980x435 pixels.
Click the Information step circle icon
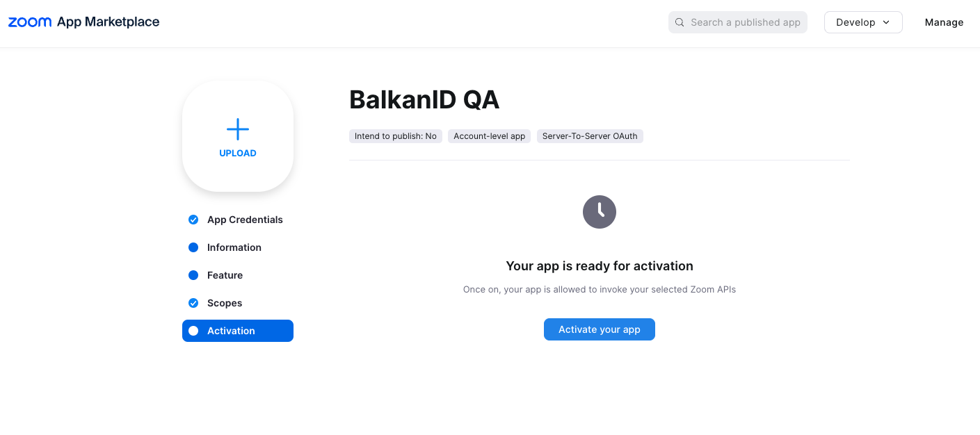pos(193,247)
